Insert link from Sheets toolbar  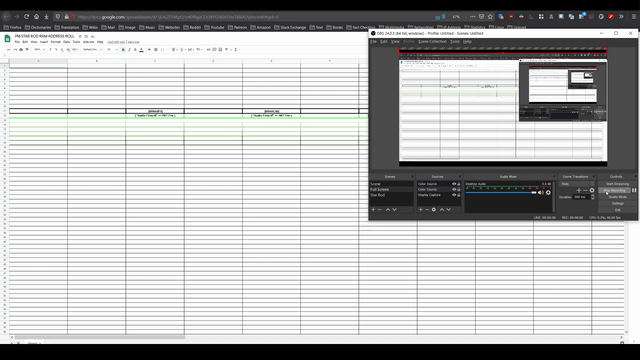[208, 49]
